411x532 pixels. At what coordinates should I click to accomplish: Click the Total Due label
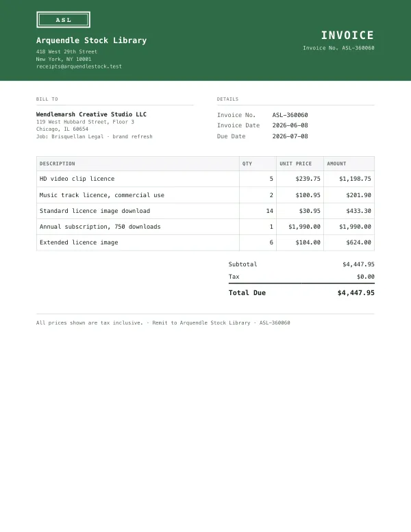(x=247, y=292)
